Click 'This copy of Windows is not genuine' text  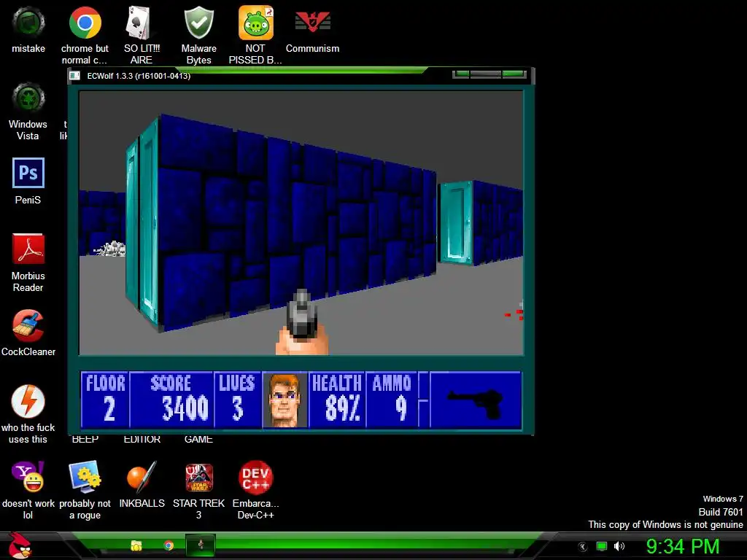pos(665,524)
